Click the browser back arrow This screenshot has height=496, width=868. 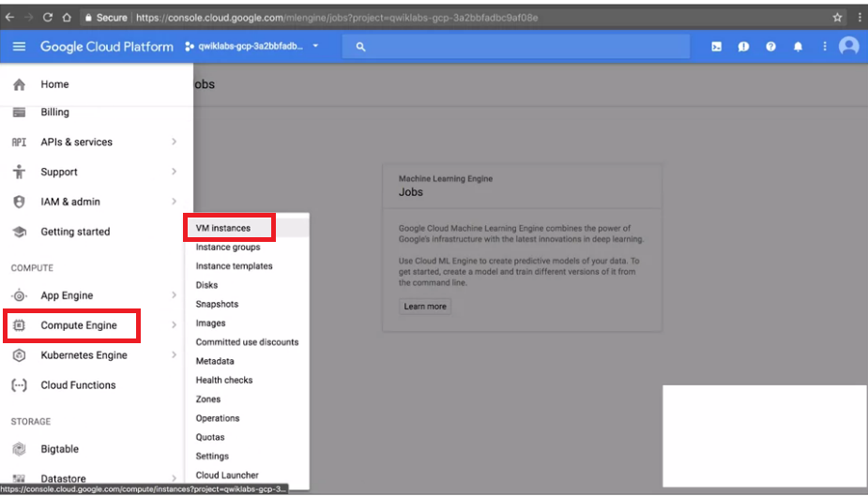point(9,18)
